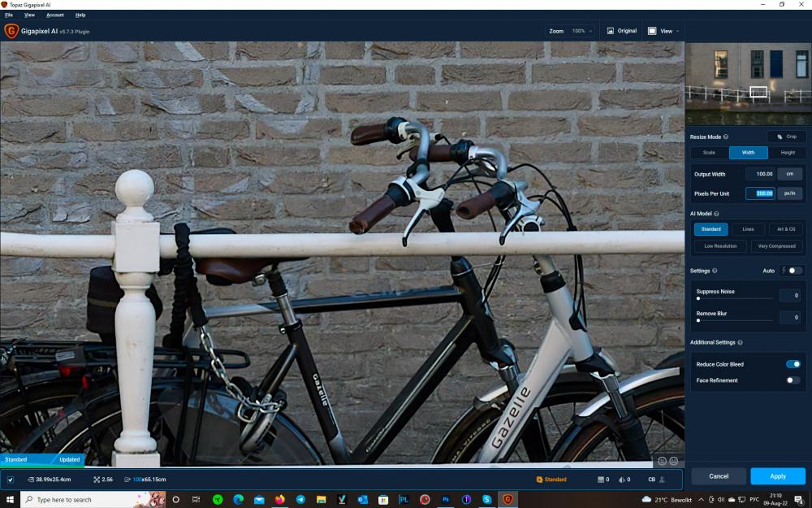This screenshot has width=812, height=508.
Task: Open Telegram from the taskbar
Action: [300, 500]
